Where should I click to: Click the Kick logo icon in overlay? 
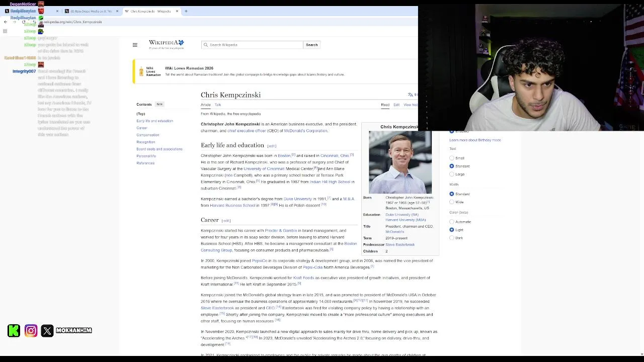[x=14, y=330]
